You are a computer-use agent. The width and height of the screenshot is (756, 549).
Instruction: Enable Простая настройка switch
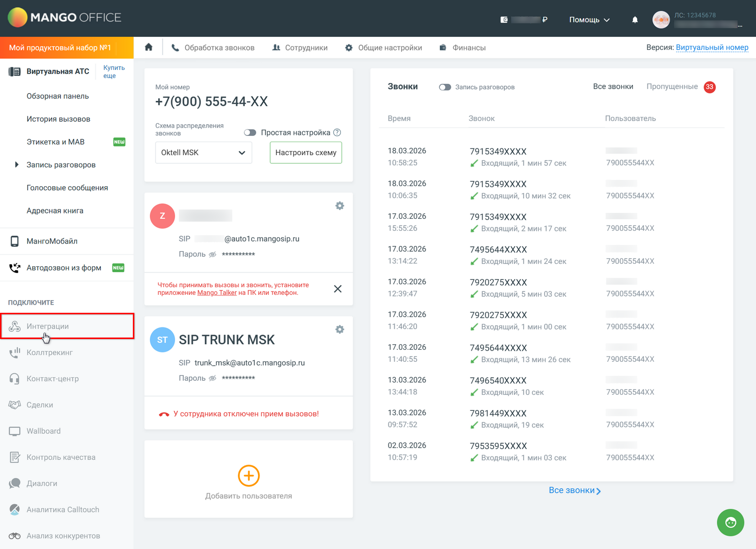(250, 132)
